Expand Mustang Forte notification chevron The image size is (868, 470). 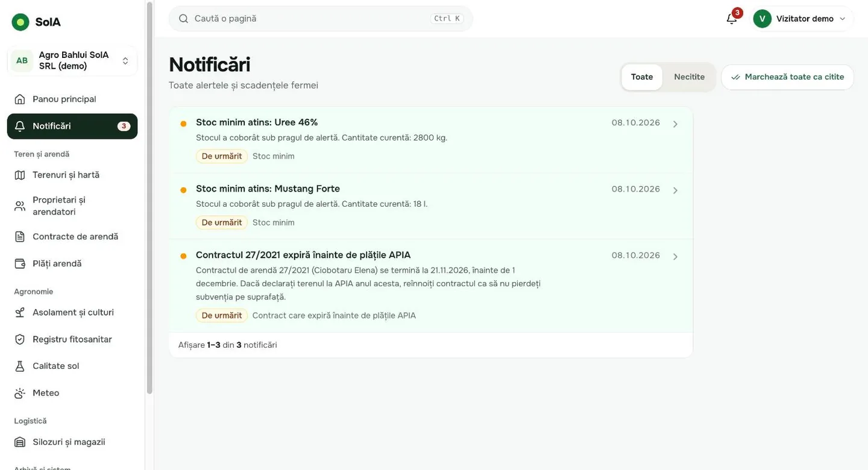[675, 190]
